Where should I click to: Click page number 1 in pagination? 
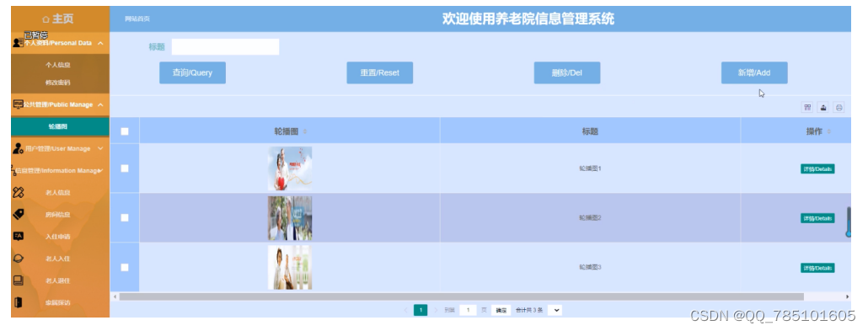(x=421, y=310)
